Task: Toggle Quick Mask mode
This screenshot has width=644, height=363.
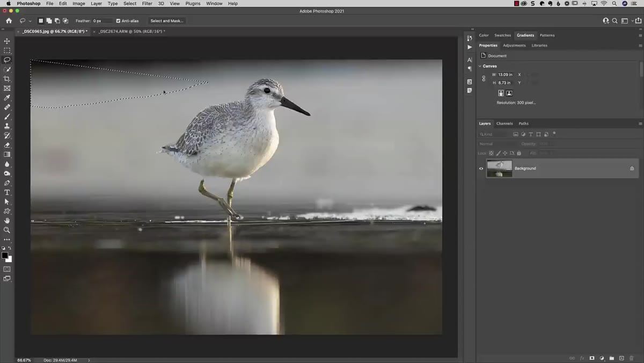Action: click(x=7, y=269)
